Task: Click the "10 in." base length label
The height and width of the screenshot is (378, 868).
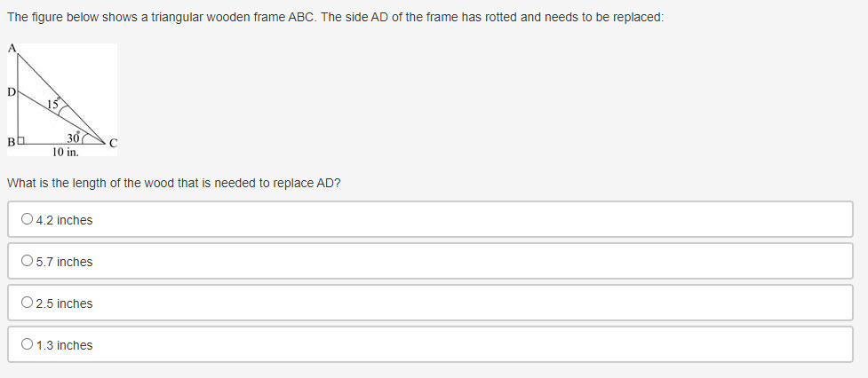Action: click(65, 152)
